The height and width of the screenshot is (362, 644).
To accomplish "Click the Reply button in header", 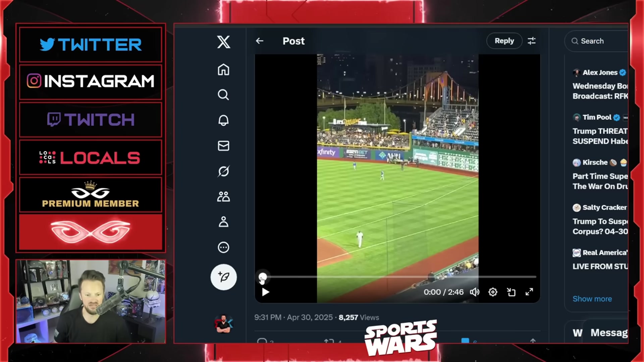I will coord(504,41).
